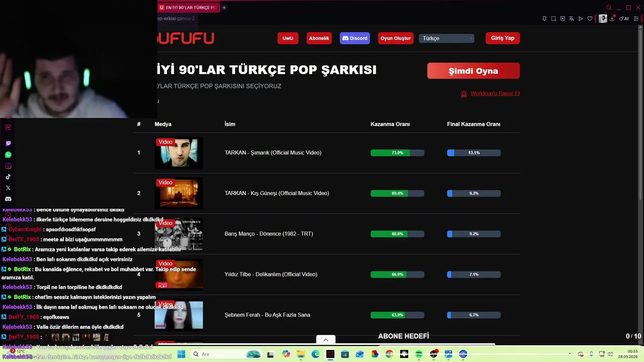This screenshot has width=644, height=362.
Task: Open WhatsApp in the browser sidebar
Action: (8, 155)
